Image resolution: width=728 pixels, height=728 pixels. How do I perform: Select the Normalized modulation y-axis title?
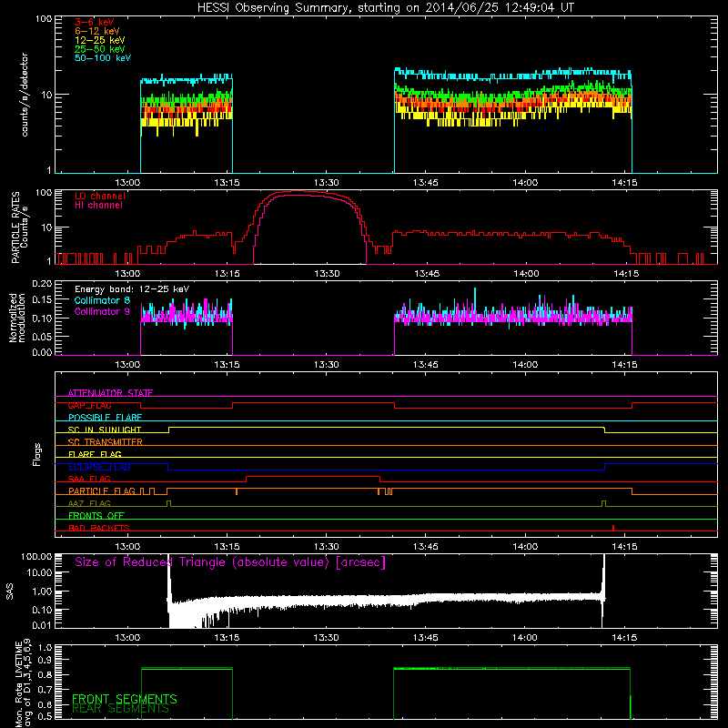pos(17,318)
